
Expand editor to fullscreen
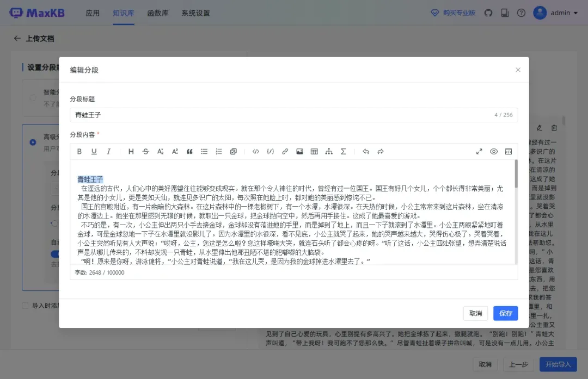(479, 151)
